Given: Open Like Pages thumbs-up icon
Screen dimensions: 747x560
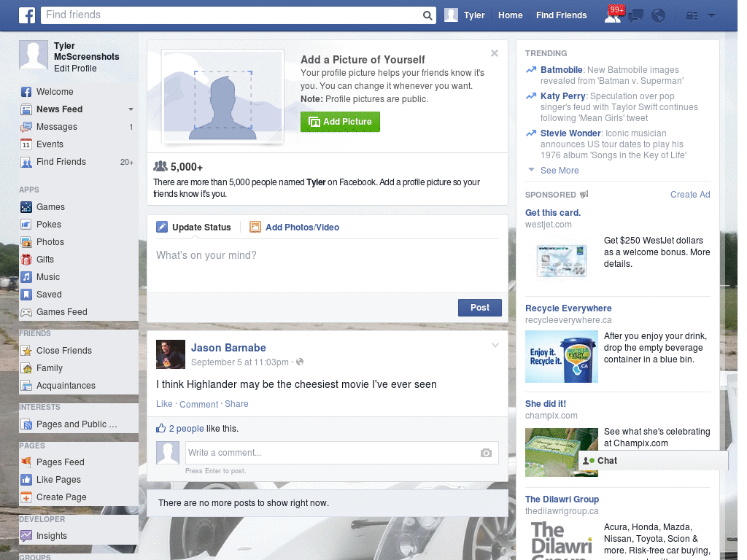Looking at the screenshot, I should pos(26,480).
